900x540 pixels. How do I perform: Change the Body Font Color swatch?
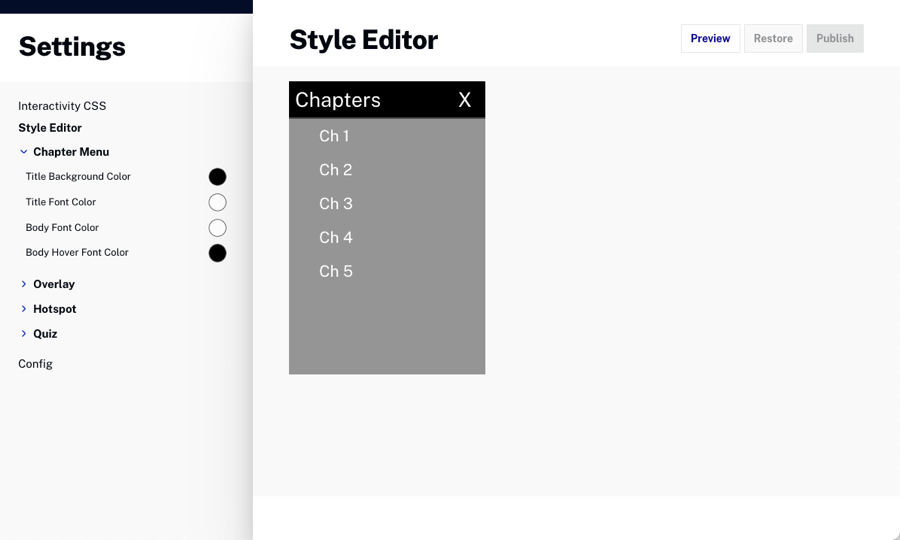coord(217,228)
